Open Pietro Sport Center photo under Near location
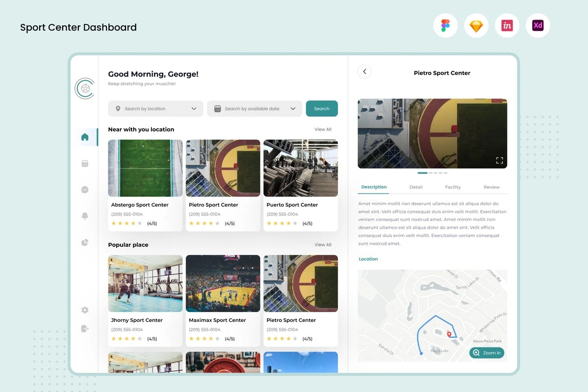 click(x=223, y=168)
